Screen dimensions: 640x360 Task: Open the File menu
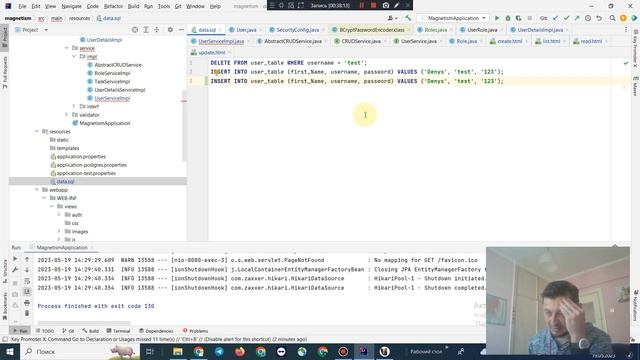pos(22,6)
